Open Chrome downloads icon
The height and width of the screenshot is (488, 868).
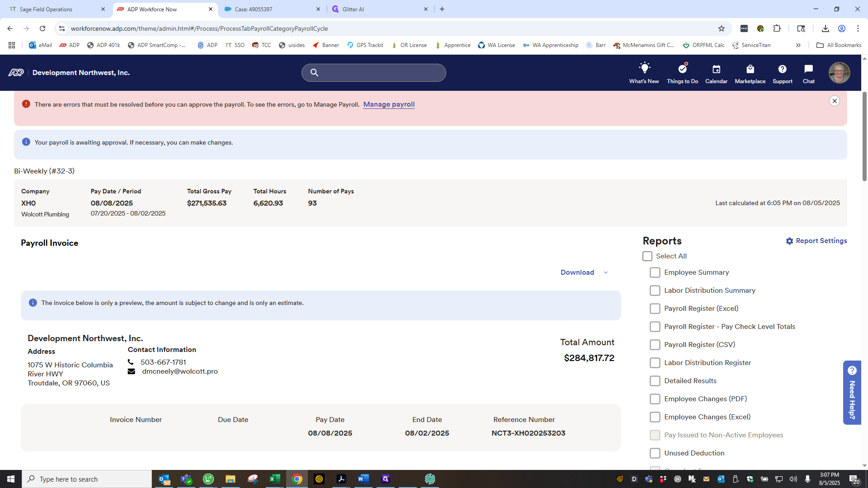point(825,28)
